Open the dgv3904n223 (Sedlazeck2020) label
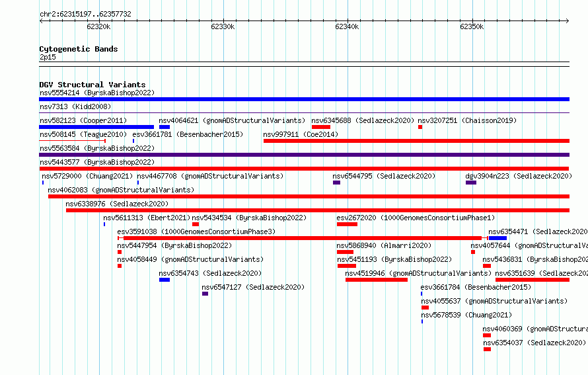The height and width of the screenshot is (375, 588). pos(519,176)
